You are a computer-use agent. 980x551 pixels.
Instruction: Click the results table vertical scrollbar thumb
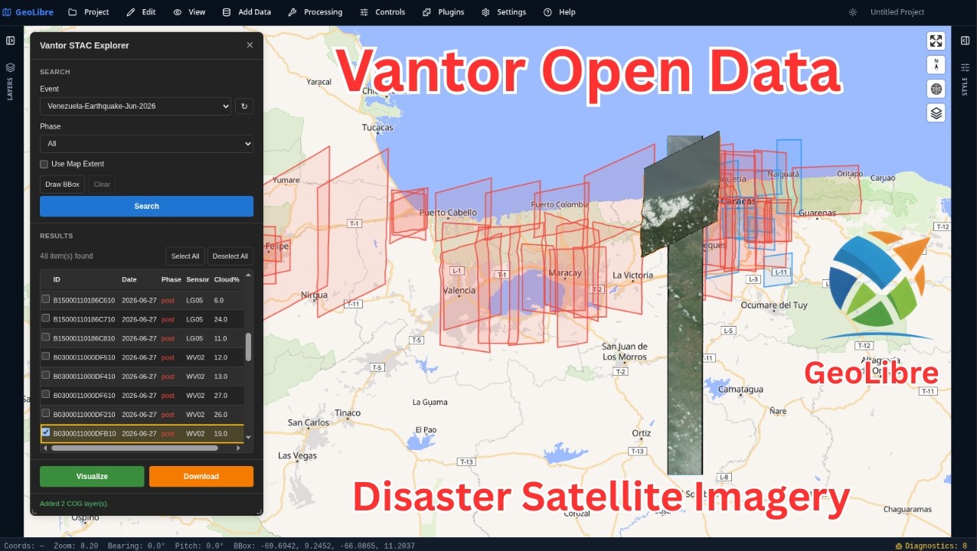click(248, 347)
